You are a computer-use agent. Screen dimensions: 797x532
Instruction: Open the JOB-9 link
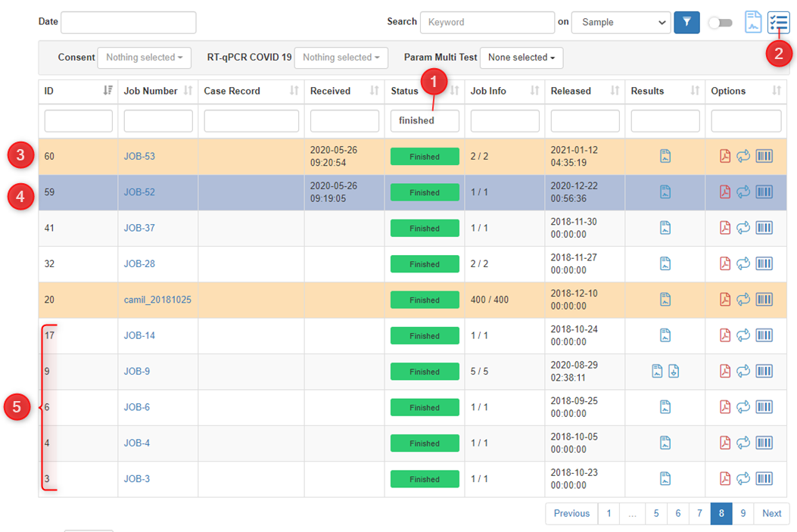tap(137, 372)
